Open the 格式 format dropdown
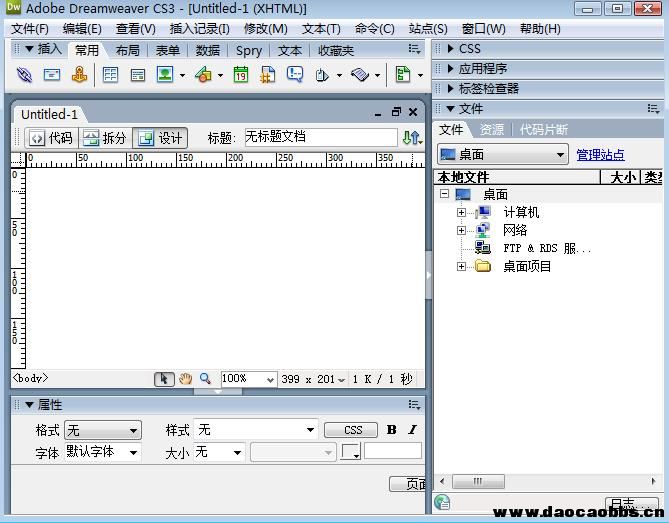The image size is (669, 523). pos(103,430)
